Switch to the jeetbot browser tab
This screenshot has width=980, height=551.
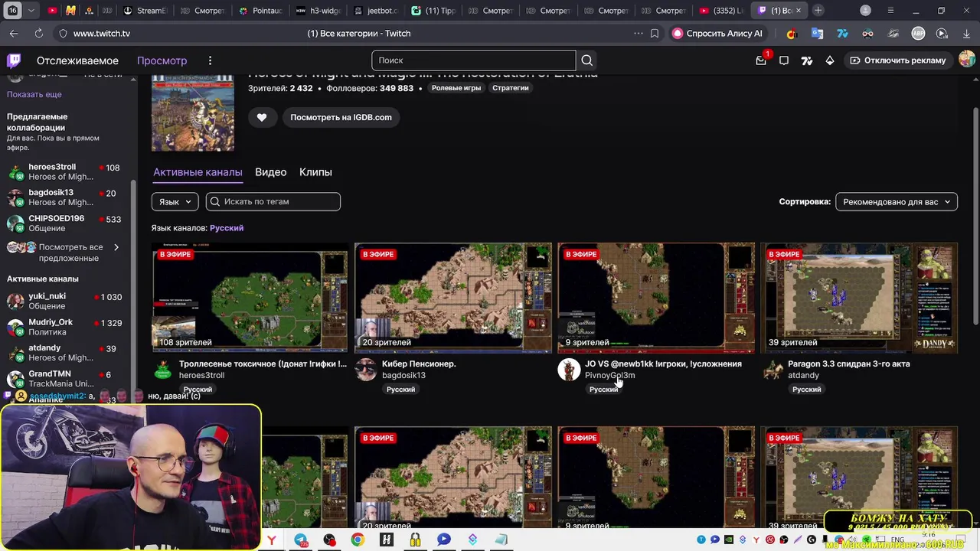coord(377,11)
